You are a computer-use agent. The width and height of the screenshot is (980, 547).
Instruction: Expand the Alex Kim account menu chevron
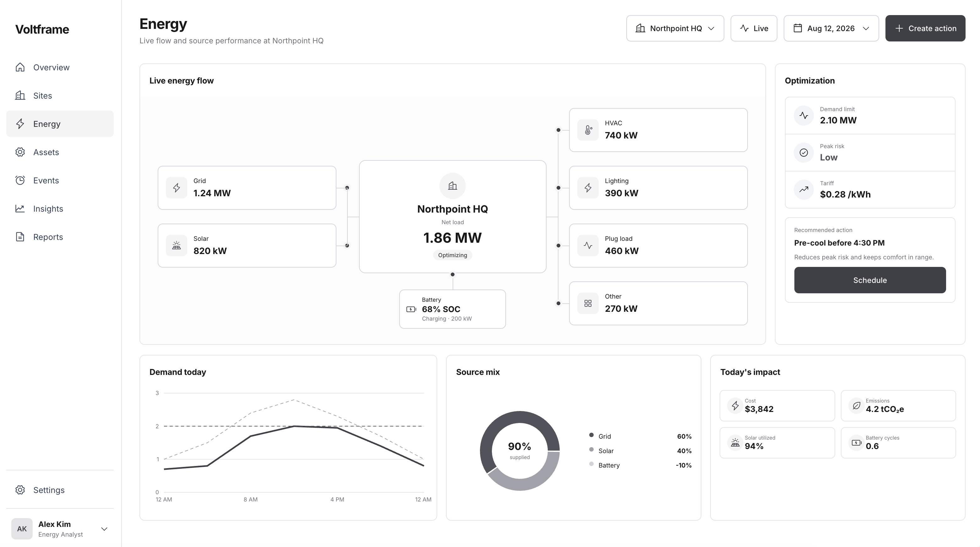point(104,529)
